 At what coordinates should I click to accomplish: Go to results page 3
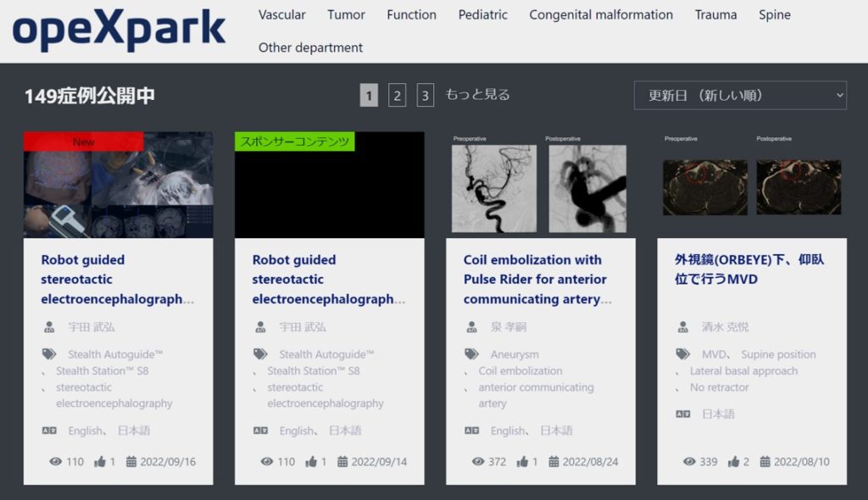pos(426,96)
